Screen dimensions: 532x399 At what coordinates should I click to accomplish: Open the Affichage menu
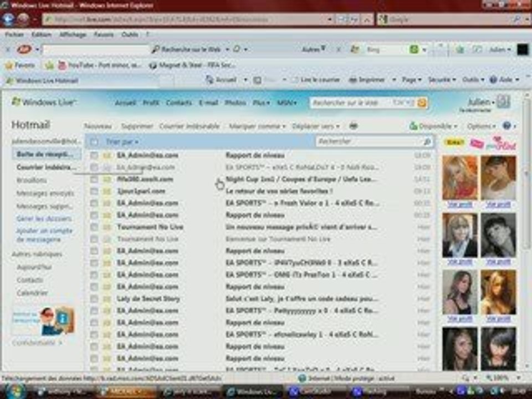tap(73, 34)
